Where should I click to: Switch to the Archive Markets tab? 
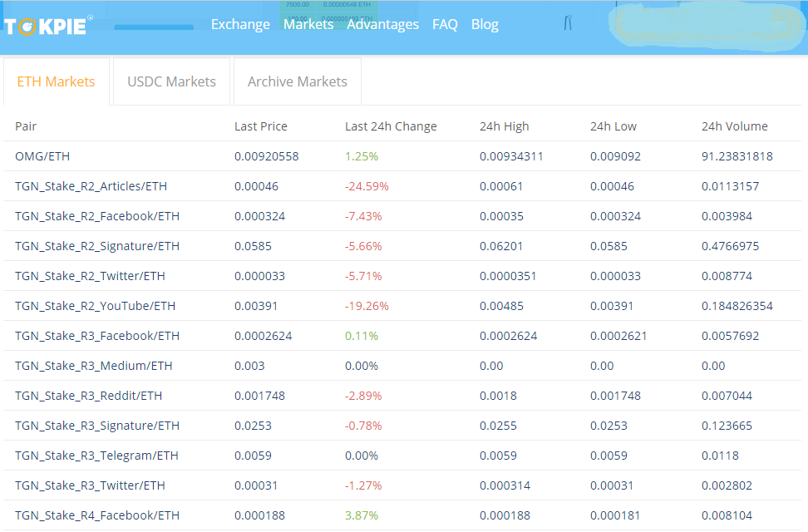pos(298,81)
